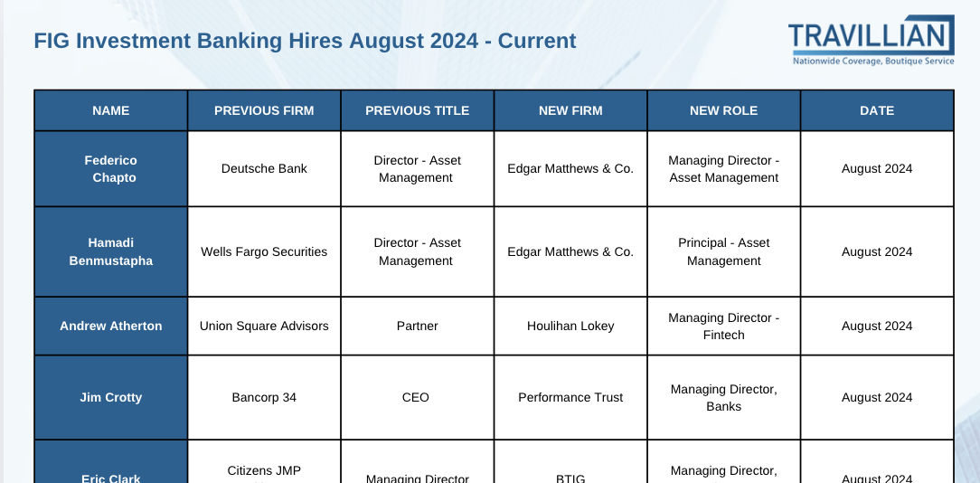
Task: Select the NEW FIRM column header
Action: click(570, 110)
